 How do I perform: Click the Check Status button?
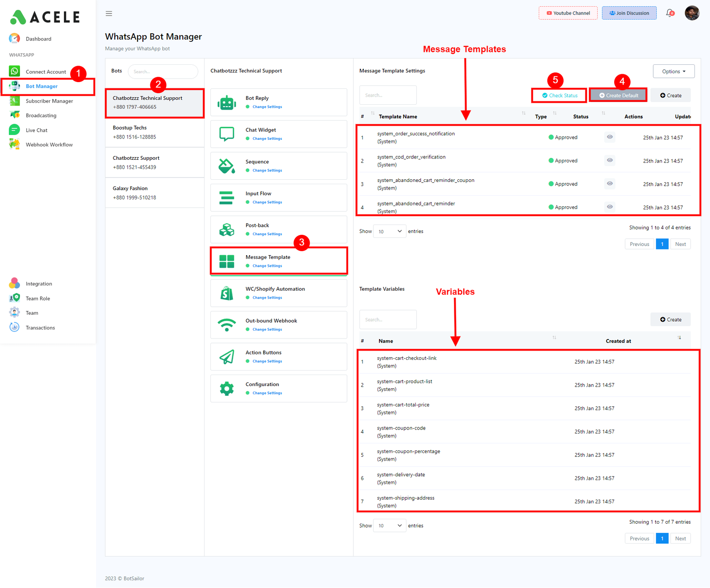[560, 95]
